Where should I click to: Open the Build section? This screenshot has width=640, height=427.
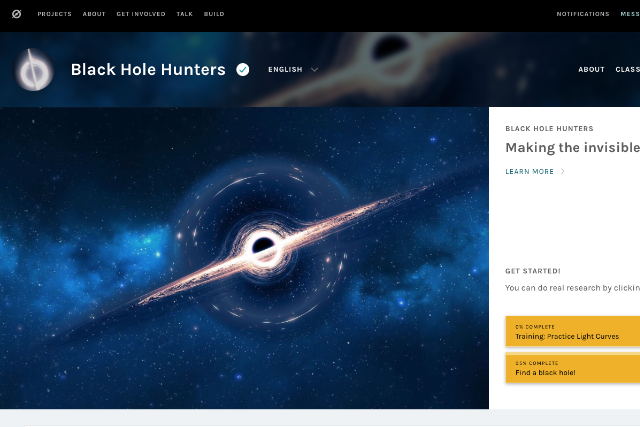pos(214,14)
